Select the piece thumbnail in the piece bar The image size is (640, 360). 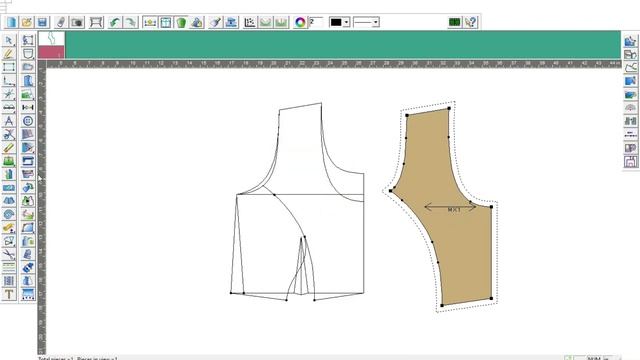coord(51,39)
